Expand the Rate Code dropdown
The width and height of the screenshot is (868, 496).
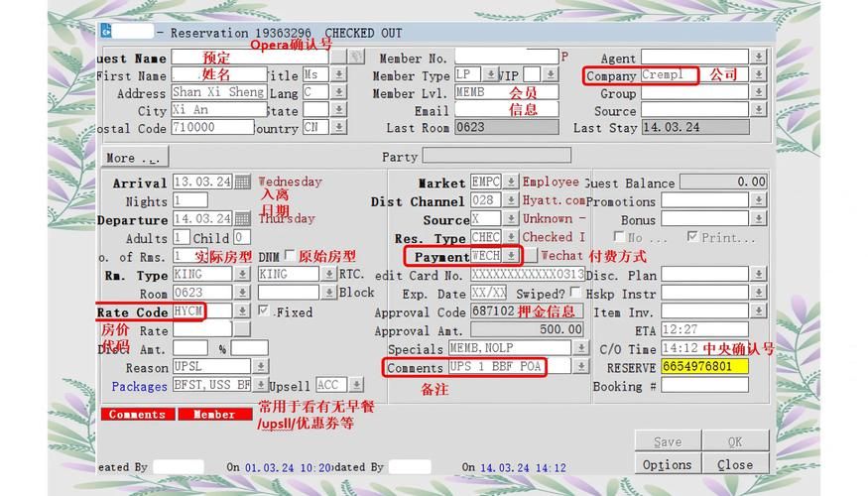pyautogui.click(x=241, y=311)
